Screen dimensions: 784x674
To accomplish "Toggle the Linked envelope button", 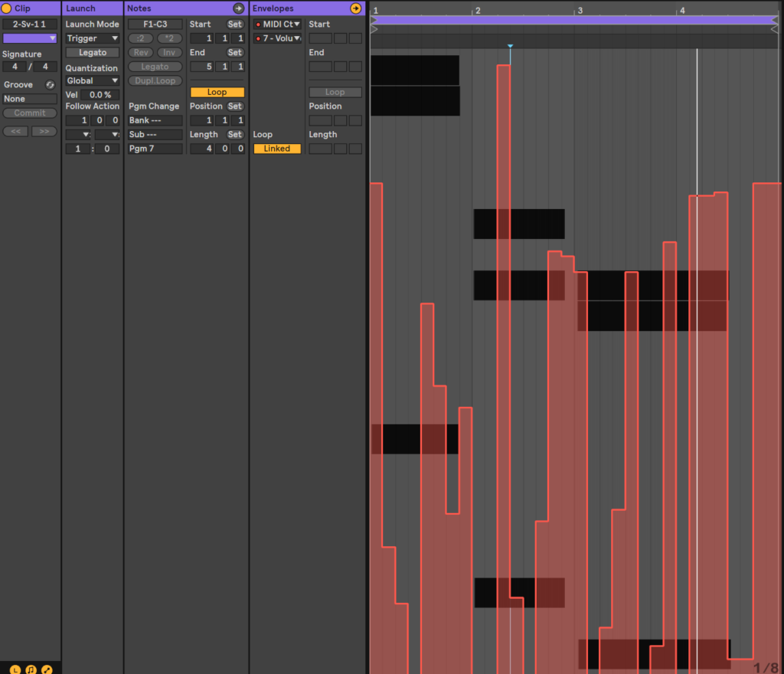I will pyautogui.click(x=277, y=149).
